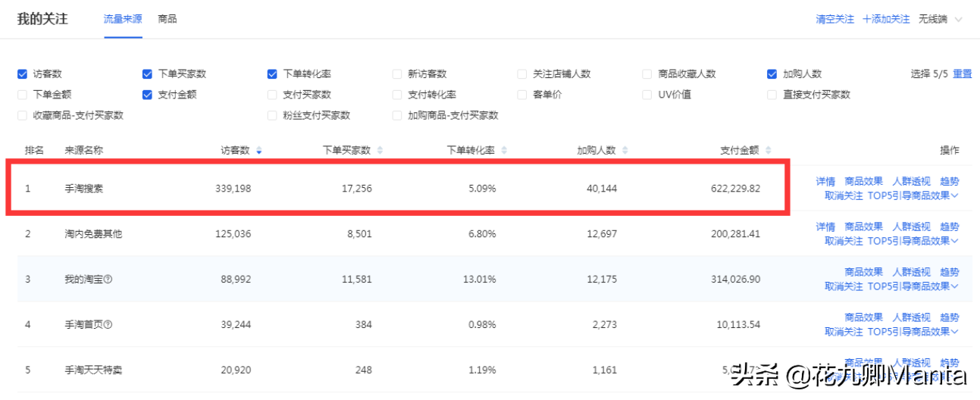Screen dimensions: 980x400
Task: View 趋势 for 手淘搜索 row
Action: click(950, 182)
